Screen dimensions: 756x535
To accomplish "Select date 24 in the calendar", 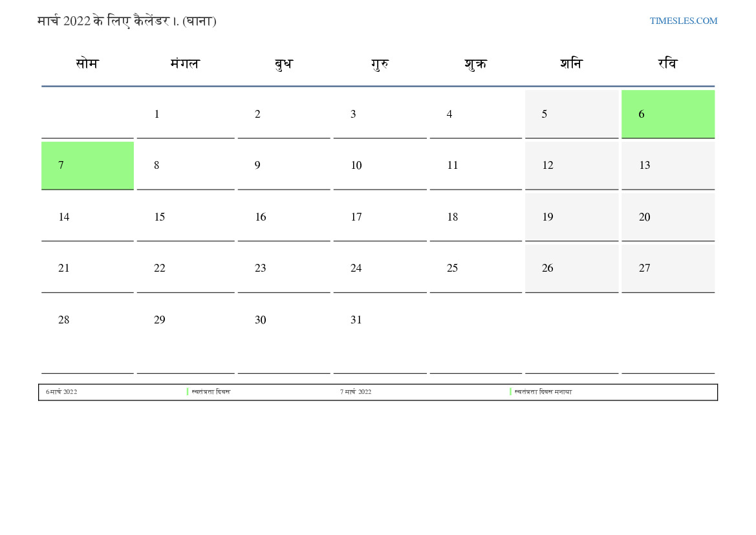I will [380, 268].
